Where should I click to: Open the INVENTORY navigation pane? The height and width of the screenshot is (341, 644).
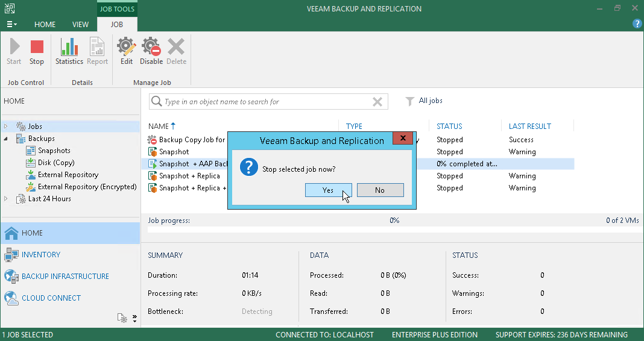[x=70, y=255]
